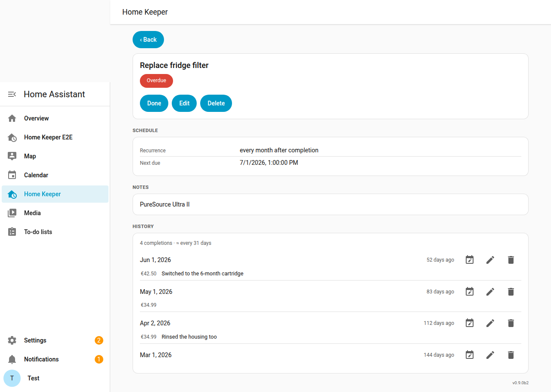Click the Edit task button
This screenshot has width=551, height=392.
click(x=184, y=103)
